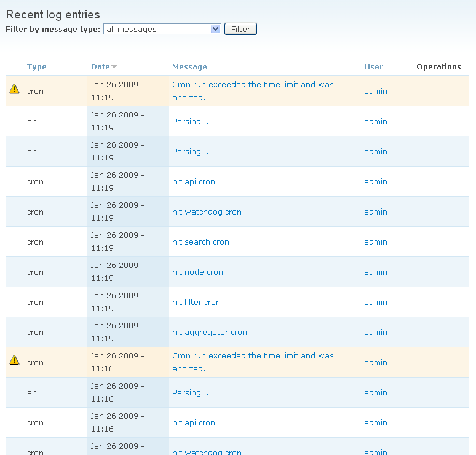Image resolution: width=476 pixels, height=455 pixels.
Task: Click the 'cron' type cell in the 'hit aggregator cron' row
Action: 35,333
